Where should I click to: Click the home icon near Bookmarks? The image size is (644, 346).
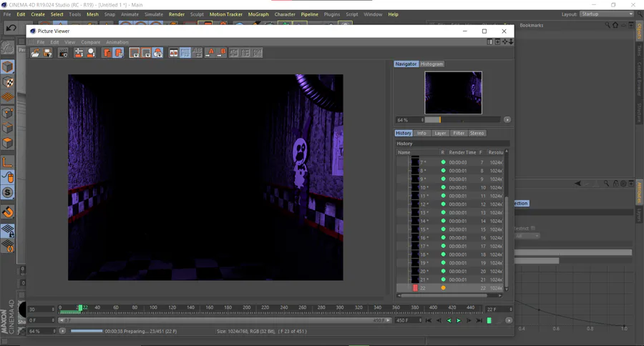point(615,25)
